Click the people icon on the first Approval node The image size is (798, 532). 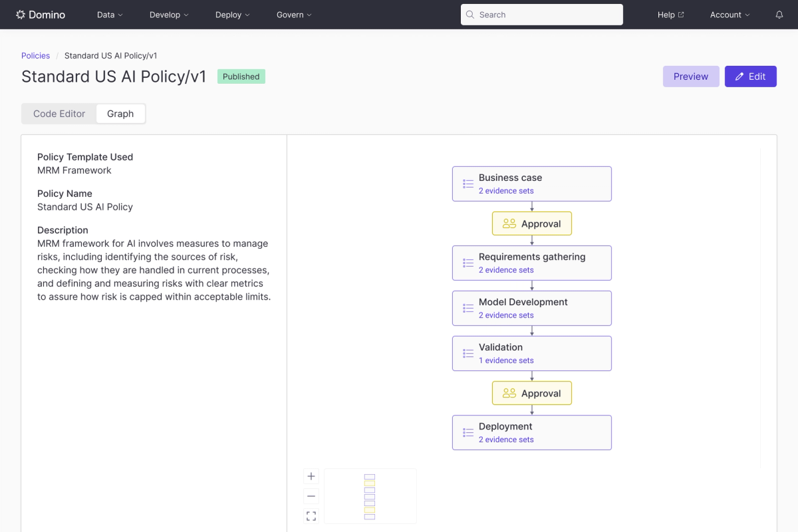[509, 223]
